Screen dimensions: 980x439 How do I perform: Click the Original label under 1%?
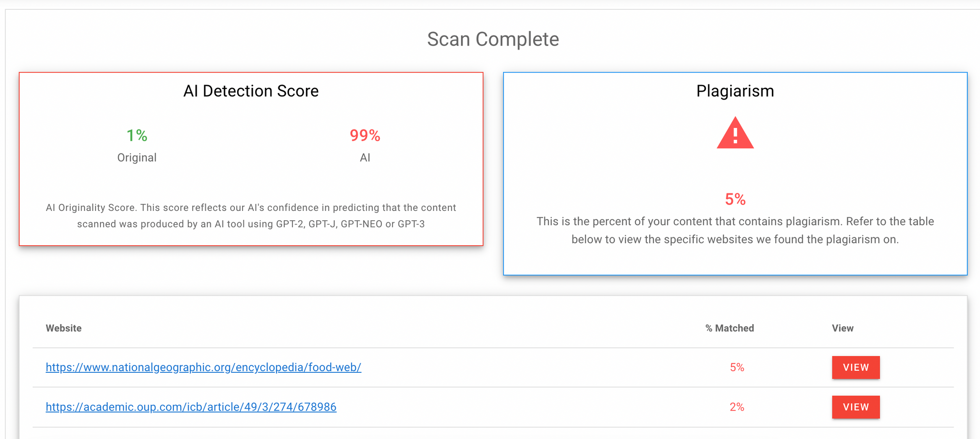tap(137, 158)
